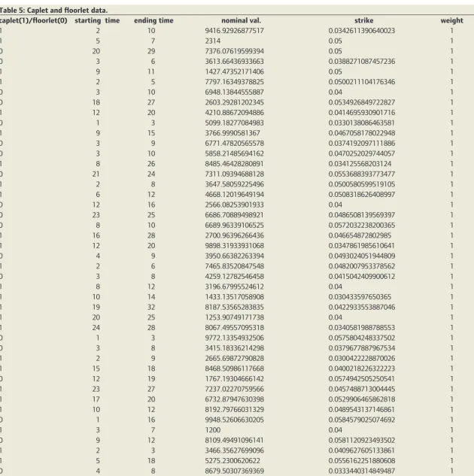
Task: Click the 'strike' column header
Action: pyautogui.click(x=363, y=20)
